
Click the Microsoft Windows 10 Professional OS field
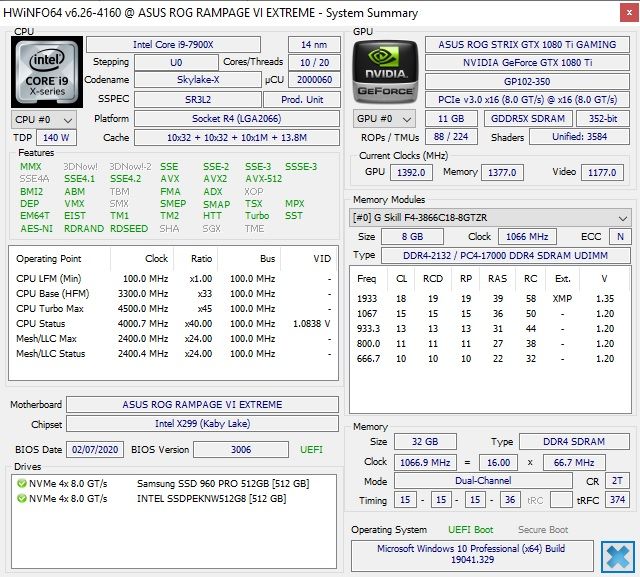pos(472,554)
